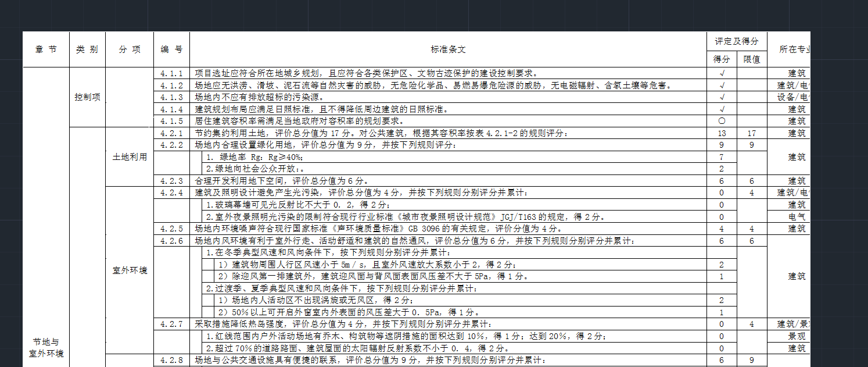Select the clause text 场地内环境噪声符合现行国家标准
The height and width of the screenshot is (367, 868).
click(378, 229)
